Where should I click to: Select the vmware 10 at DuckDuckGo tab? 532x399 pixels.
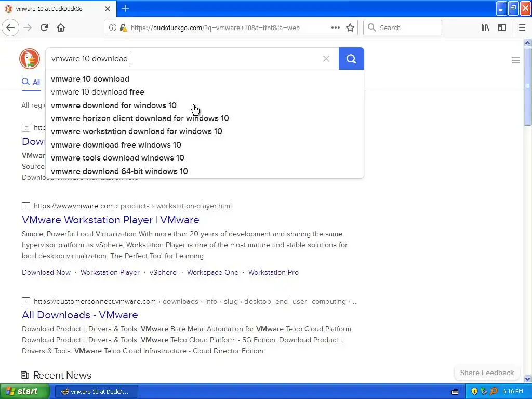tap(58, 9)
